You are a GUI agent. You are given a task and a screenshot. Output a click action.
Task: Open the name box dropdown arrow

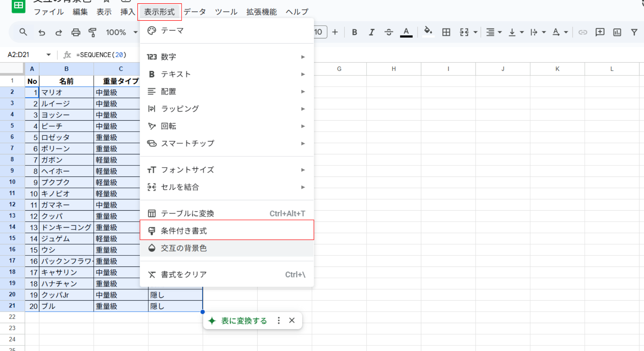(x=48, y=55)
